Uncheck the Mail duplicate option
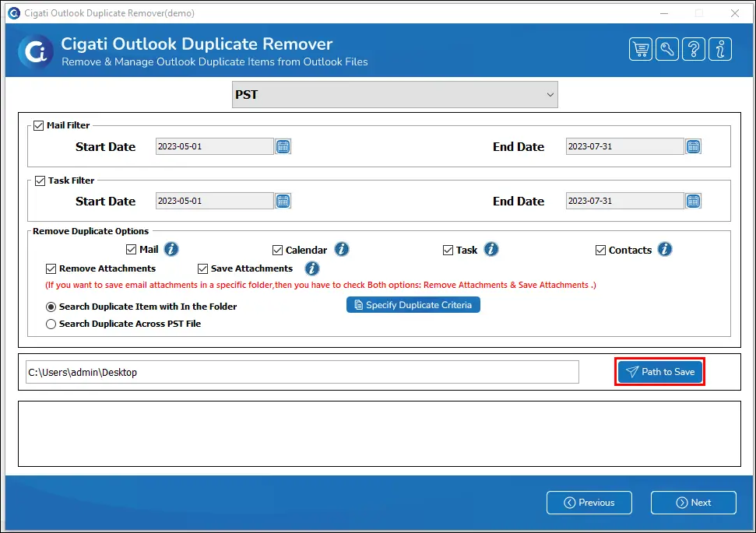Viewport: 756px width, 533px height. 131,250
